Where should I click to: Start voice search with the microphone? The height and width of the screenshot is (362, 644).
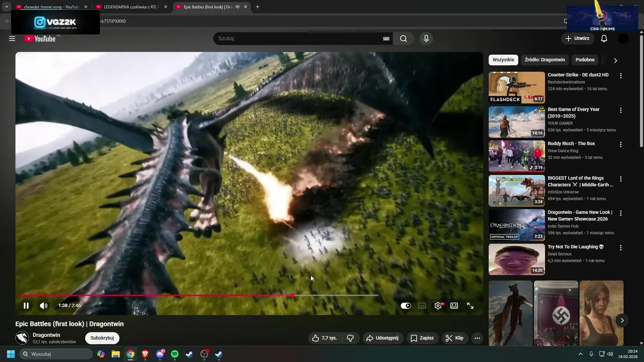426,39
